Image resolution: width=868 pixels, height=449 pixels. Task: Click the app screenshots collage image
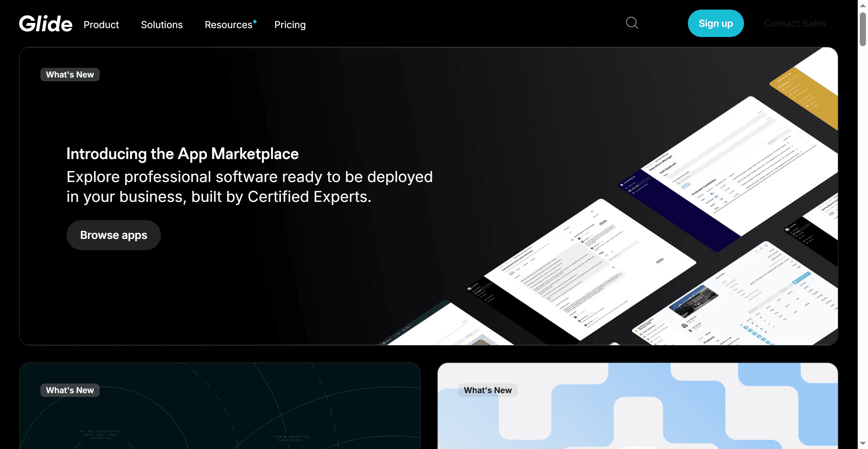[x=651, y=240]
